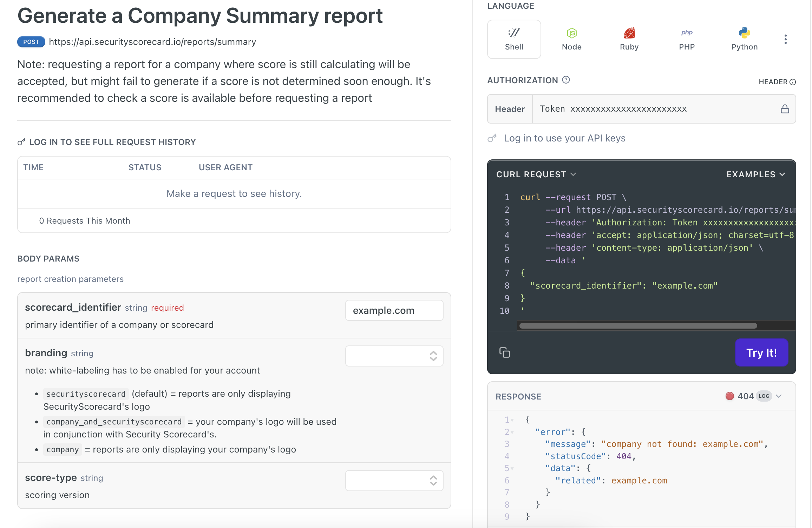The width and height of the screenshot is (812, 528).
Task: Open the branding dropdown selector
Action: 394,356
